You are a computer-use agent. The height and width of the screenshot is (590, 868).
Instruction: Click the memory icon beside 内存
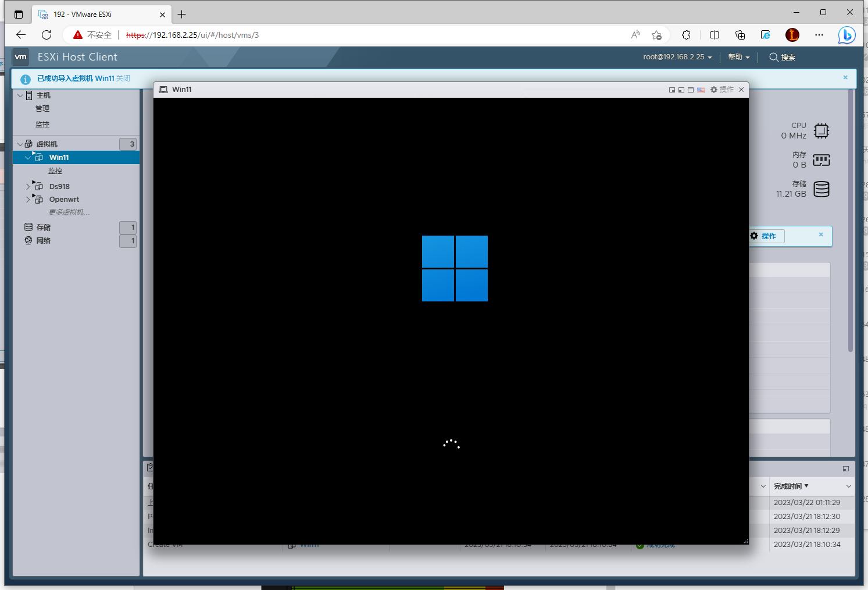(x=821, y=160)
